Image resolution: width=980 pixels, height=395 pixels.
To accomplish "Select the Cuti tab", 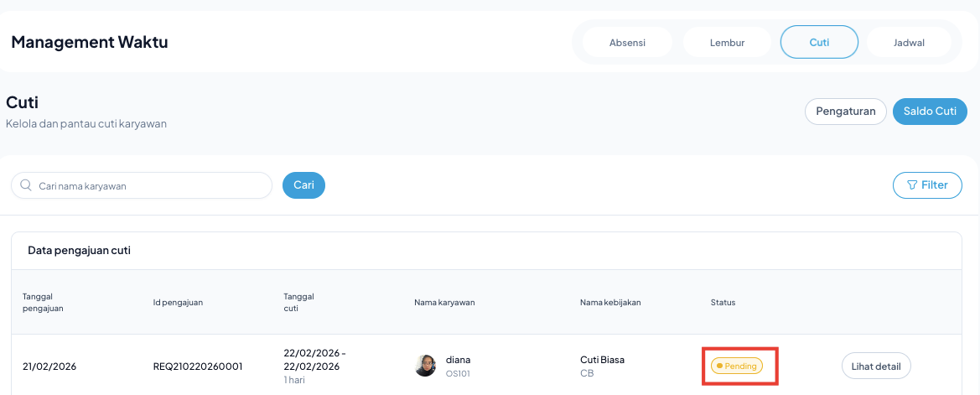I will pyautogui.click(x=819, y=42).
